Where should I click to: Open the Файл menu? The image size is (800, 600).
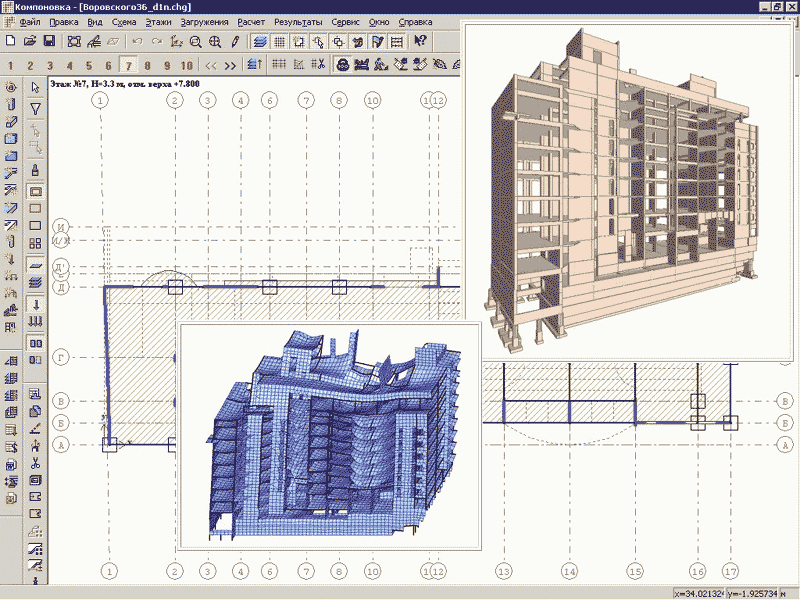tap(30, 22)
